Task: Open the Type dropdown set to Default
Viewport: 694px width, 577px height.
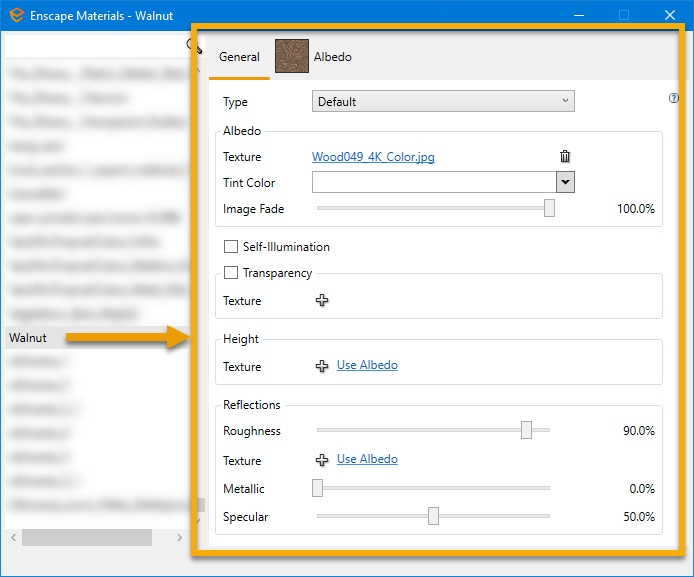Action: [443, 101]
